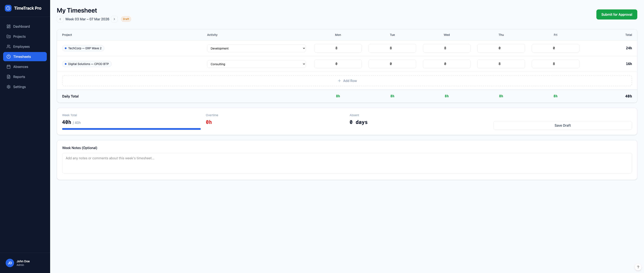Submit the timesheet for approval
Screen dimensions: 644x273
pyautogui.click(x=617, y=14)
